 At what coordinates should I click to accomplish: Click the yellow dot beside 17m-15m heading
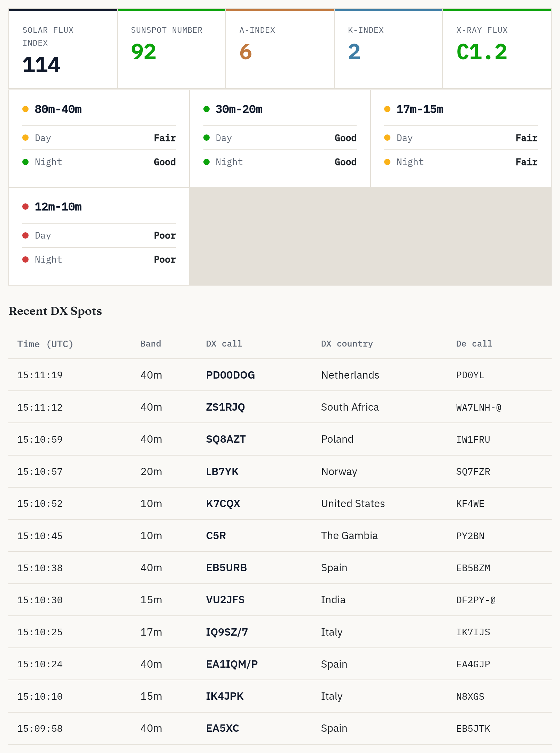[x=387, y=109]
